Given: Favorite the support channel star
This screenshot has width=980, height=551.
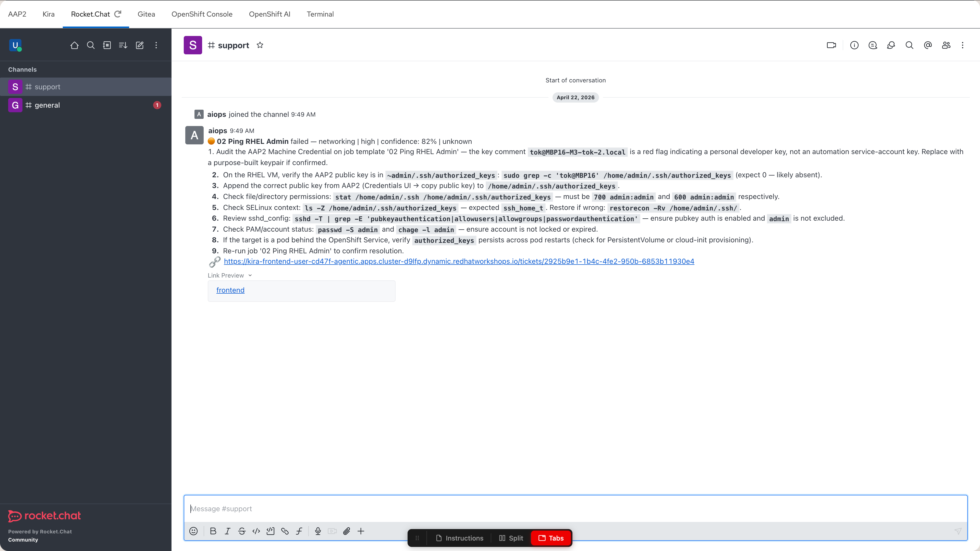Looking at the screenshot, I should [260, 45].
